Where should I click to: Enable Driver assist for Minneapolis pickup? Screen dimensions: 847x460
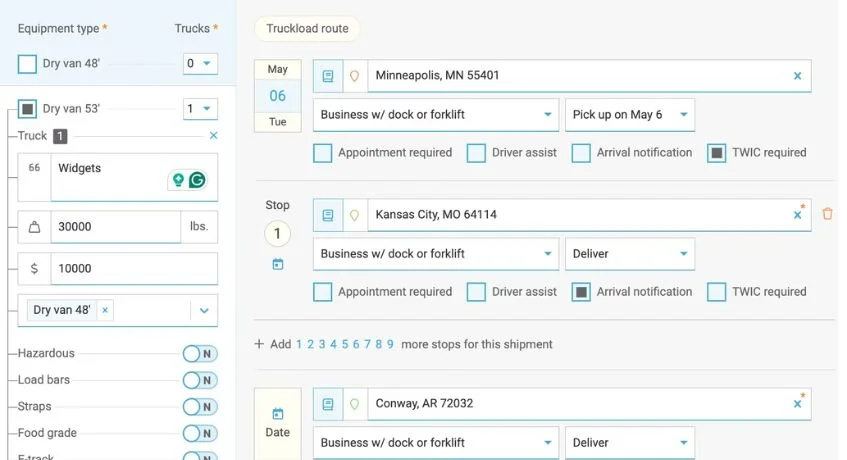(476, 153)
